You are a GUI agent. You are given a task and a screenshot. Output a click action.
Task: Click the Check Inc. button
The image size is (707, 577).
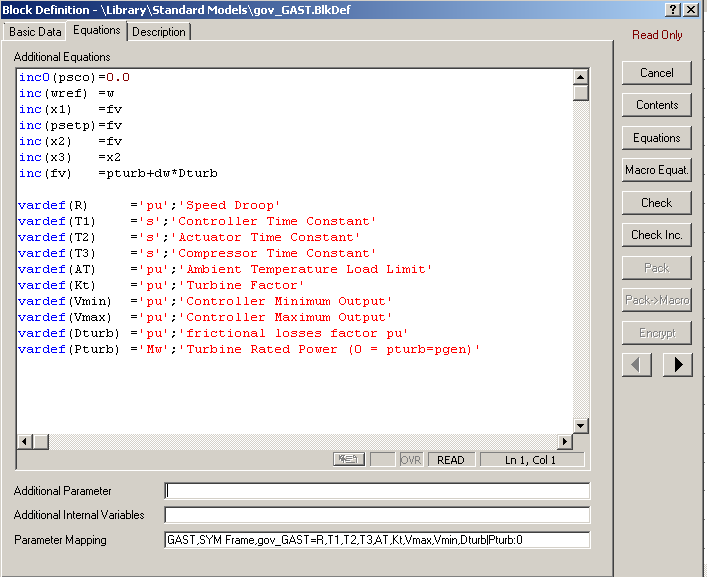(656, 235)
